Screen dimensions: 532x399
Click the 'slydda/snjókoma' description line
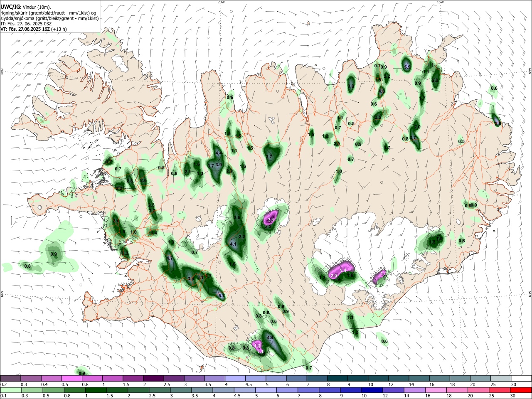click(x=49, y=18)
